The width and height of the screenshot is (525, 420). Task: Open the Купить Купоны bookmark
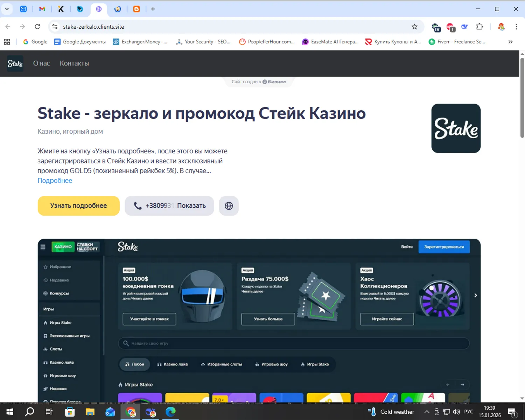point(393,42)
